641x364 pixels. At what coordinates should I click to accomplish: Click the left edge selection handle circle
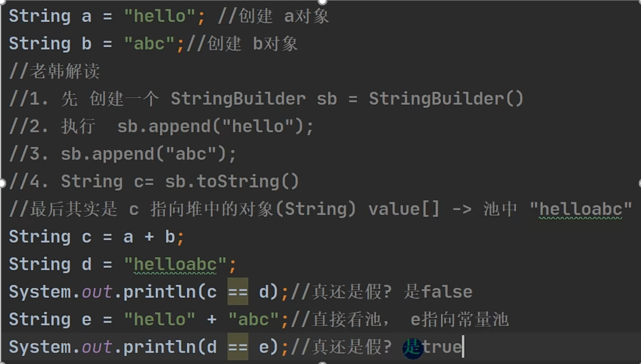tap(1, 183)
